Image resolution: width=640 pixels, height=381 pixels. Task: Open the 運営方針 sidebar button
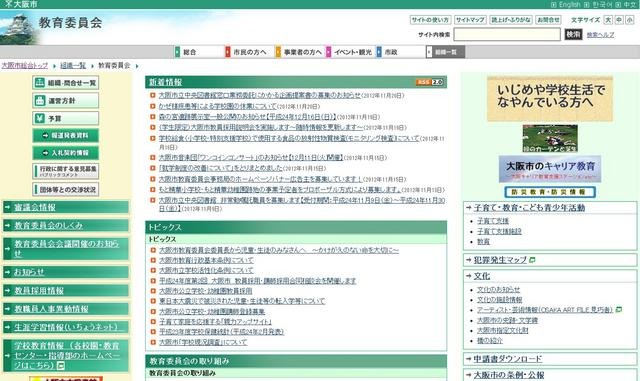coord(66,100)
